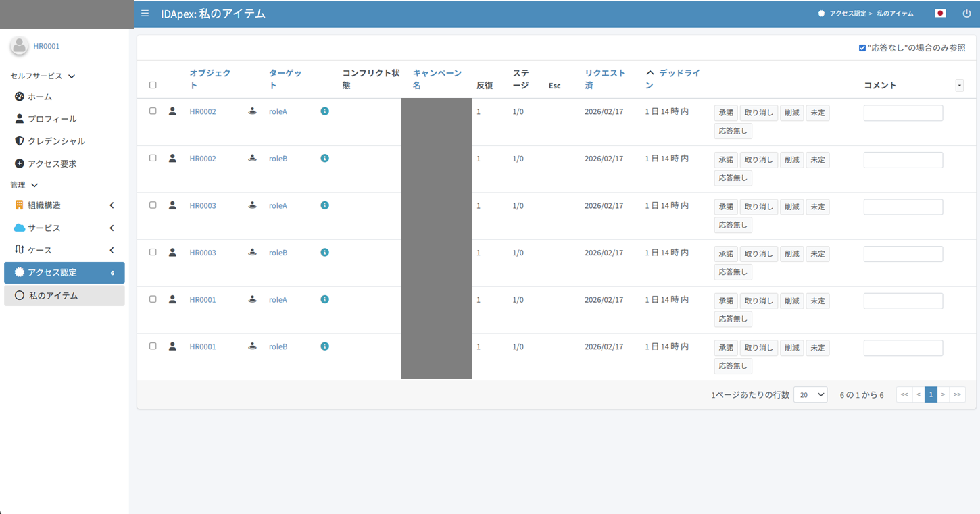980x514 pixels.
Task: Click role icon next to roleB for HR0003
Action: [252, 252]
